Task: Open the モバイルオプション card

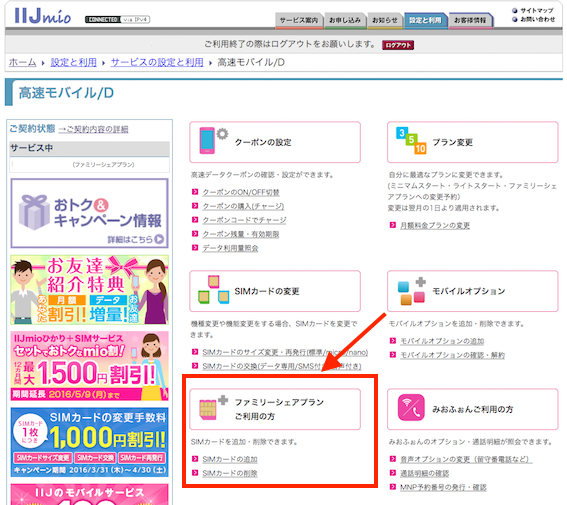Action: [x=473, y=291]
